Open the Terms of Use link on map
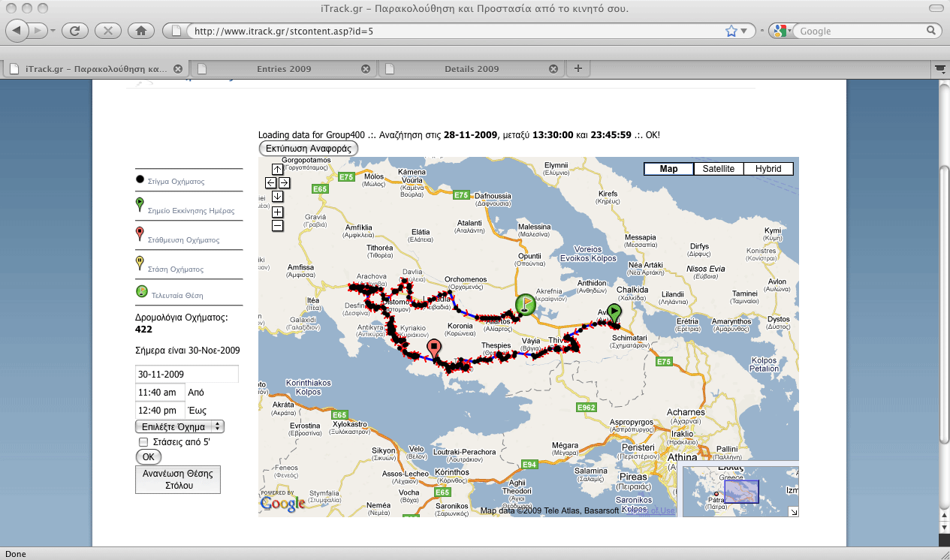The height and width of the screenshot is (560, 950). pos(650,511)
